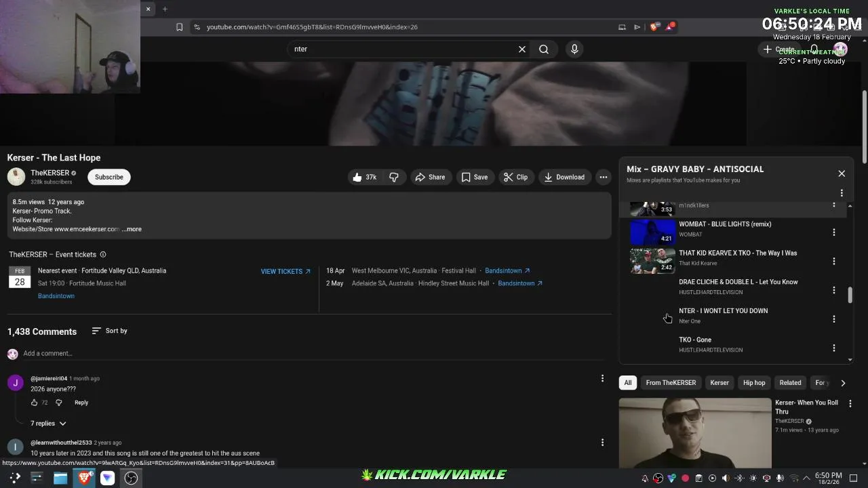Clip the video with the scissors button
The image size is (868, 488).
515,177
